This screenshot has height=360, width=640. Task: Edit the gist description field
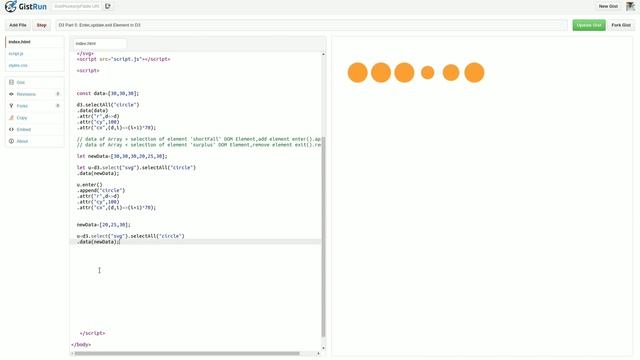point(311,25)
